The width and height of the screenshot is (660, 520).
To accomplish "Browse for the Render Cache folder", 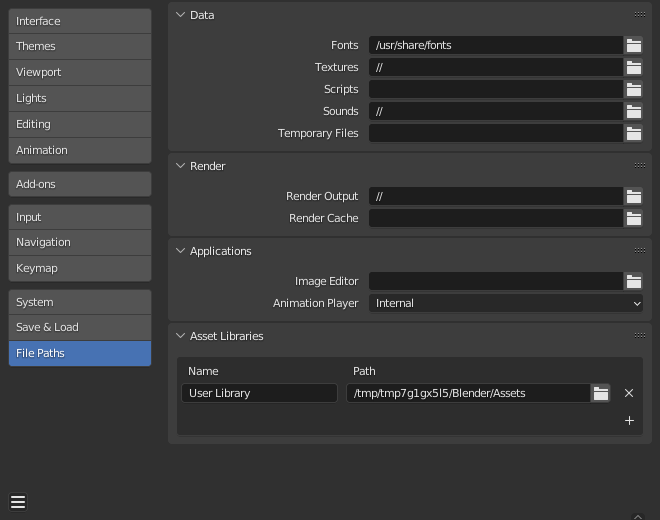I will (633, 218).
